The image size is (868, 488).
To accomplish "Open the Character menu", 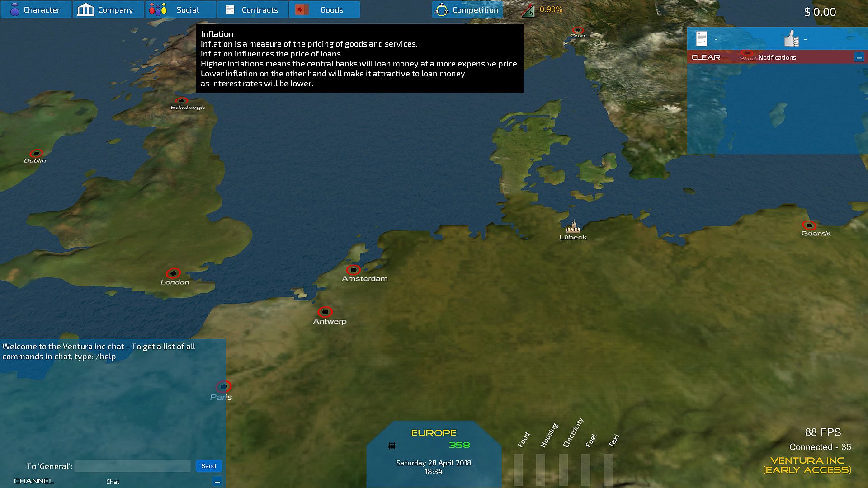I will pyautogui.click(x=36, y=9).
